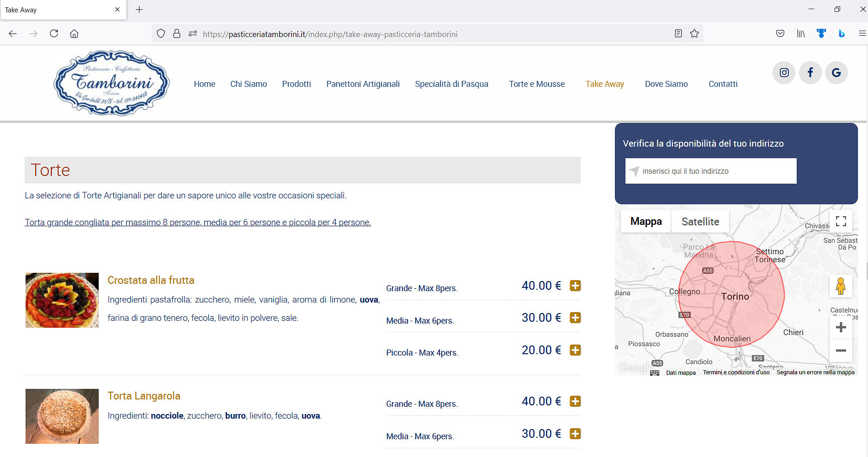Open the Torte e Mousse menu
Screen dimensions: 868x457
537,84
